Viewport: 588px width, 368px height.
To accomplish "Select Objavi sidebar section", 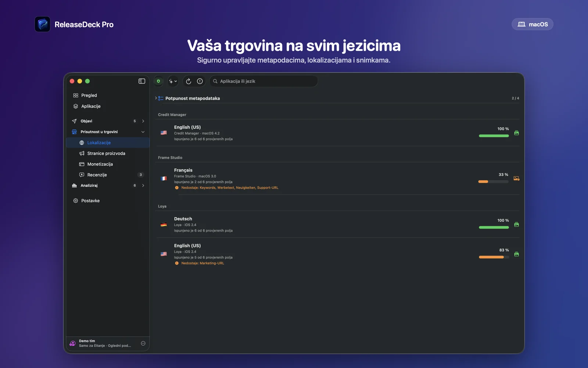I will tap(108, 121).
